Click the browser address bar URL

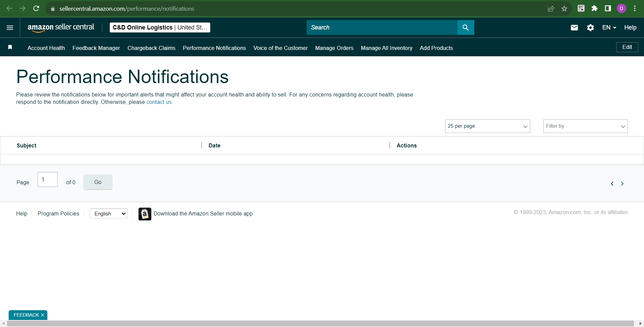127,9
